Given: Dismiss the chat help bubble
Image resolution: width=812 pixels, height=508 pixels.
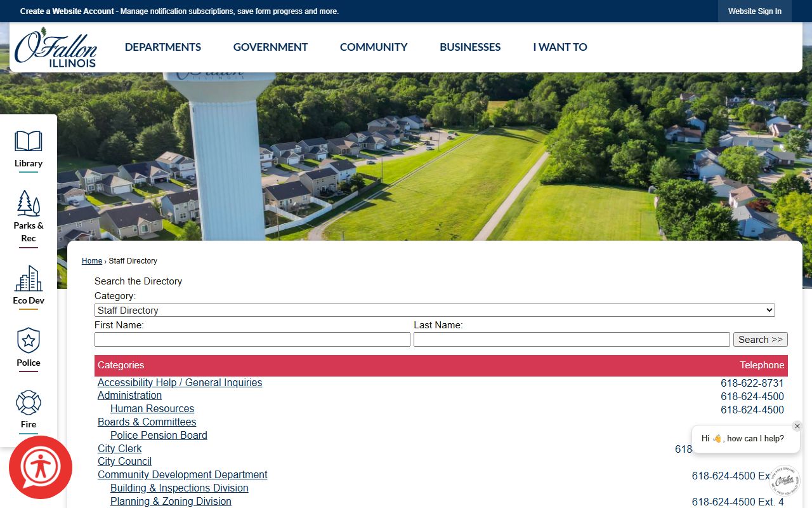Looking at the screenshot, I should (x=797, y=426).
